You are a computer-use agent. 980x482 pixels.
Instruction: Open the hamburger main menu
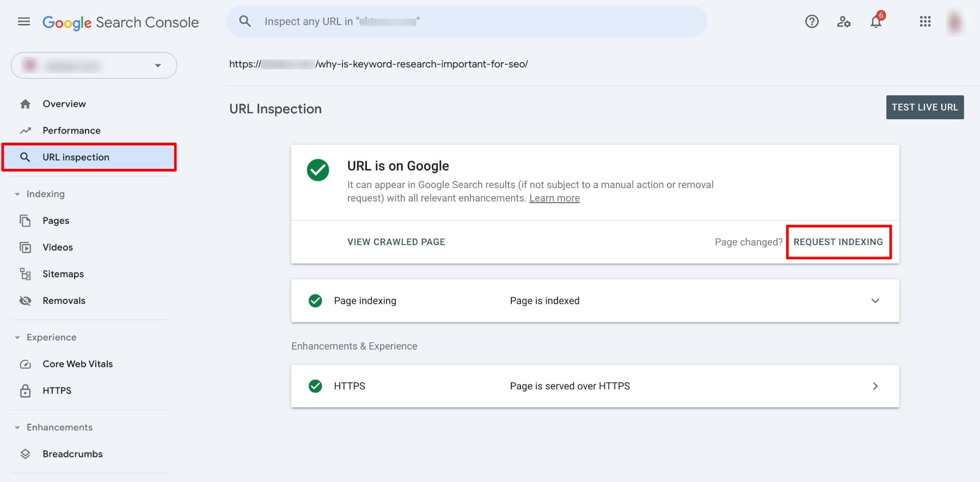[x=24, y=22]
